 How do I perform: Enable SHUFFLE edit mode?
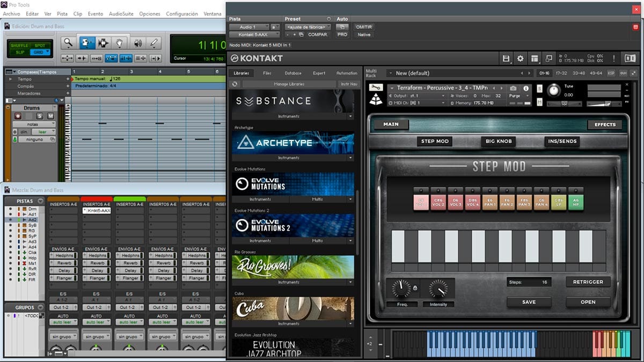point(20,46)
